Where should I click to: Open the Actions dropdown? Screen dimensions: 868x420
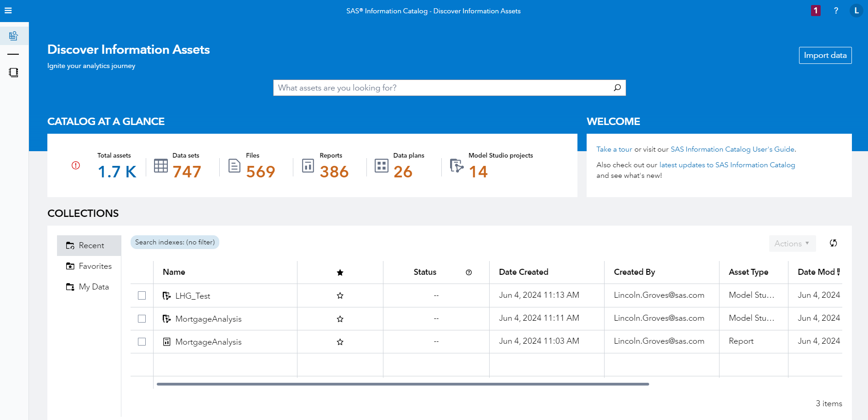pos(792,243)
